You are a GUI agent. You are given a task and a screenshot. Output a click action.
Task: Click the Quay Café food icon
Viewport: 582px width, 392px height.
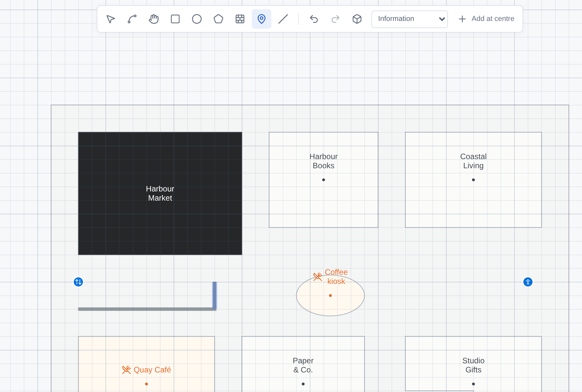(127, 370)
